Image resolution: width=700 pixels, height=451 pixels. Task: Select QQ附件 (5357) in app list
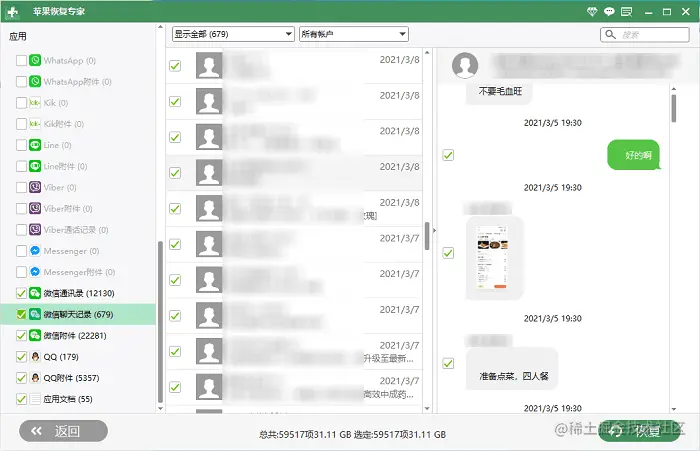78,378
